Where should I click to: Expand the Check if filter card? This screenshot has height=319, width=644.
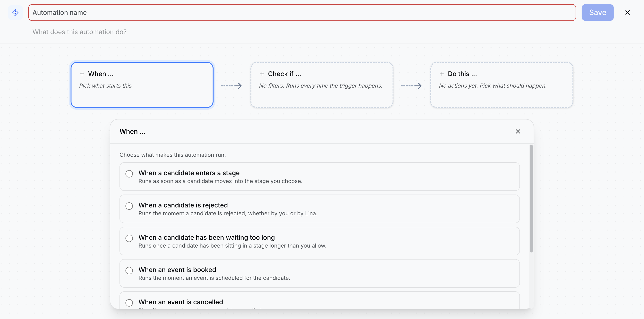coord(322,85)
